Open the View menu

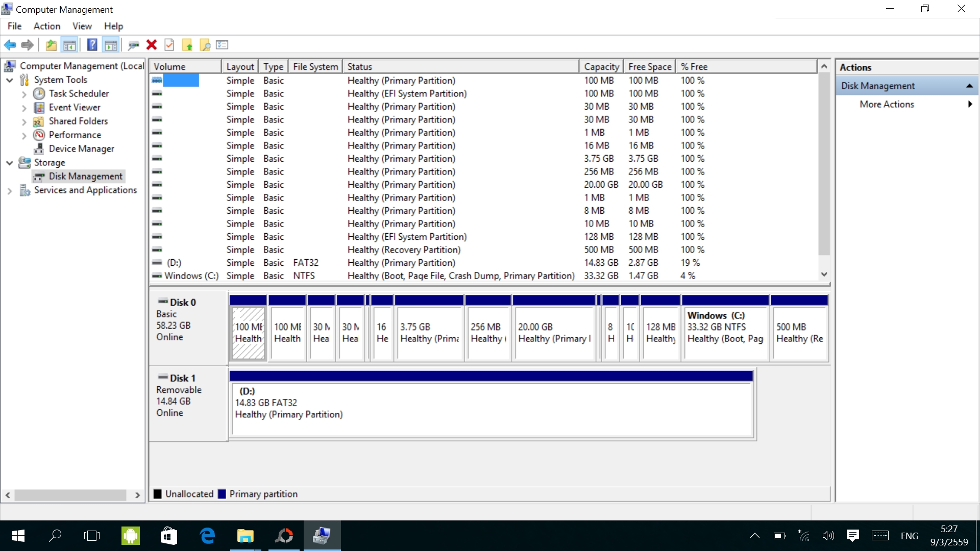click(82, 26)
